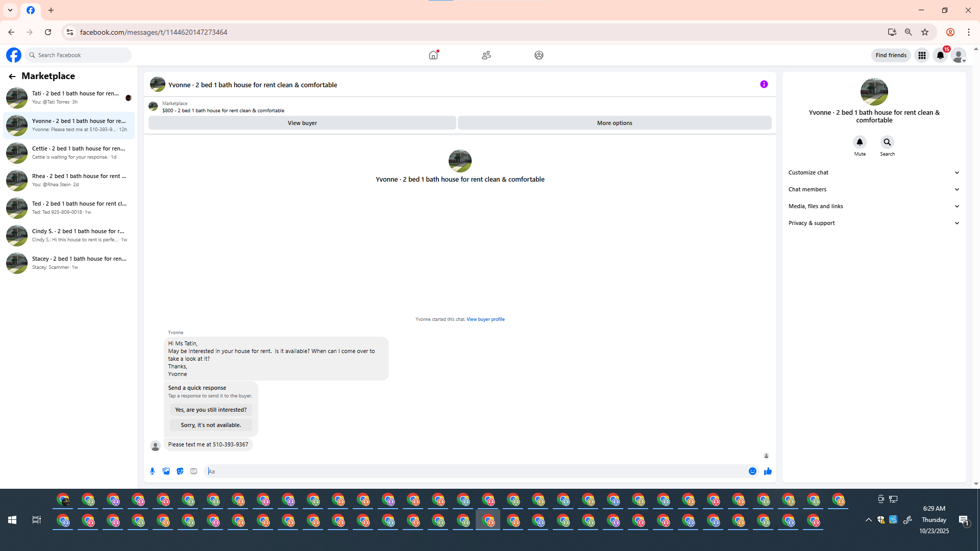980x551 pixels.
Task: Expand Customize chat section
Action: pos(874,172)
